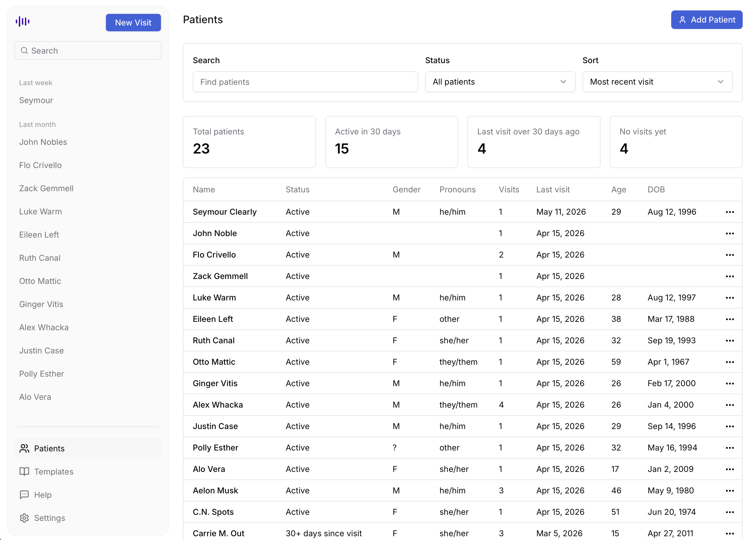Click the audio waveform app logo
This screenshot has width=756, height=540.
pyautogui.click(x=23, y=22)
